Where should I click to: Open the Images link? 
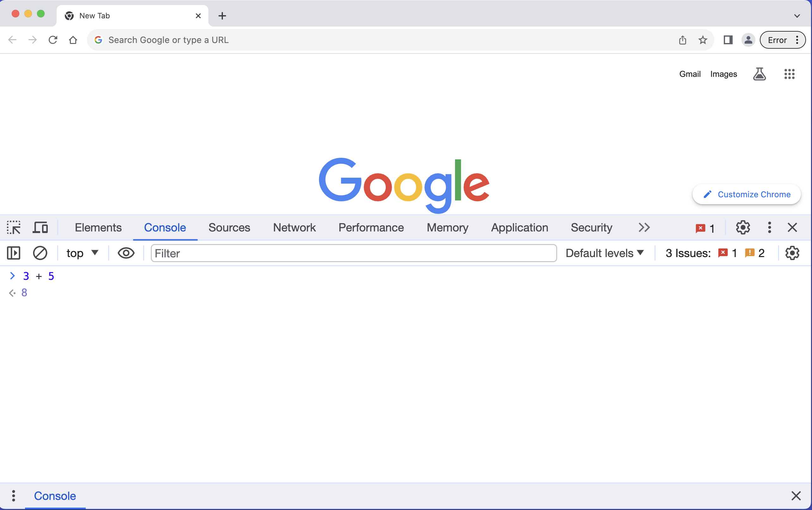click(723, 74)
